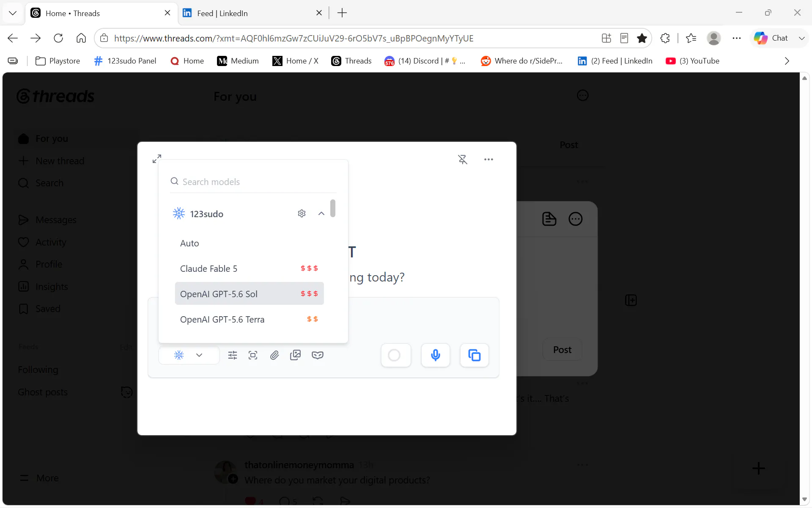812x508 pixels.
Task: Go to the browser home page
Action: click(x=81, y=38)
